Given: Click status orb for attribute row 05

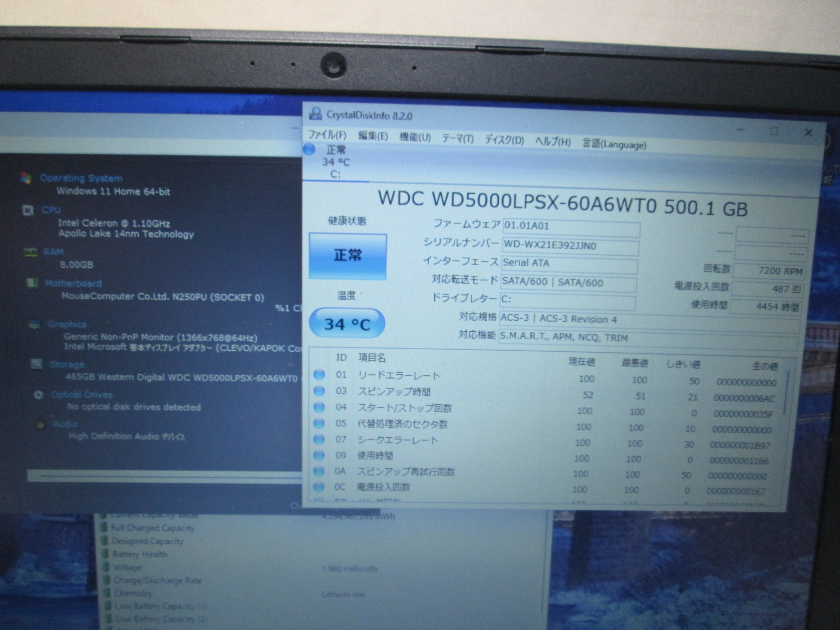Looking at the screenshot, I should point(319,423).
